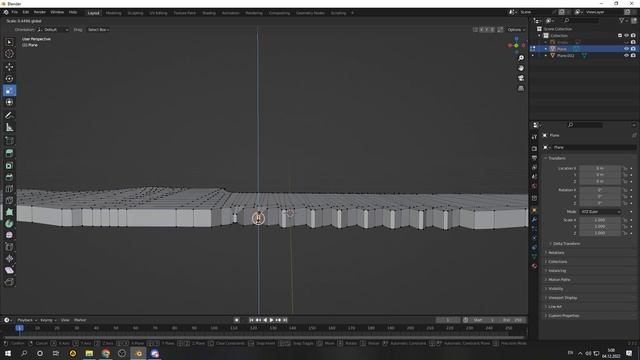Open the viewport Options dropdown
Screen dimensions: 640x360
point(516,30)
